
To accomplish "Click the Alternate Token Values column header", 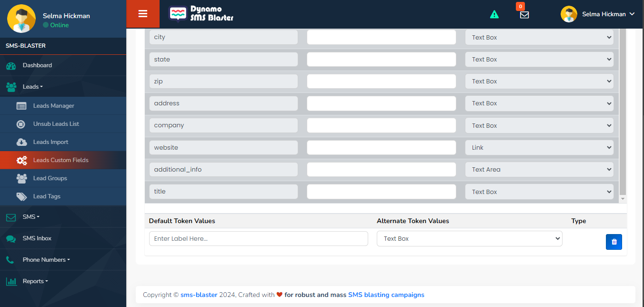I will [x=413, y=221].
